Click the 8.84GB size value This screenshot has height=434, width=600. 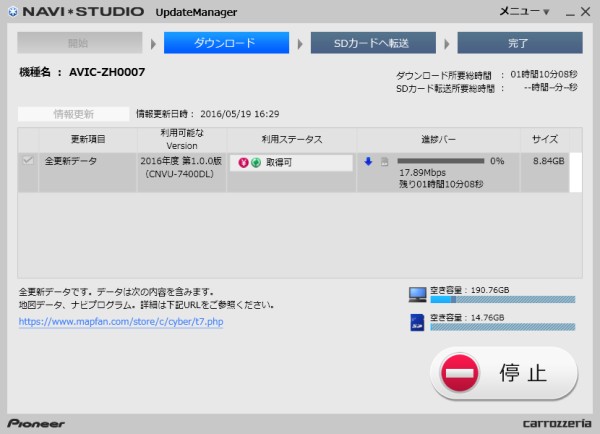(x=549, y=161)
